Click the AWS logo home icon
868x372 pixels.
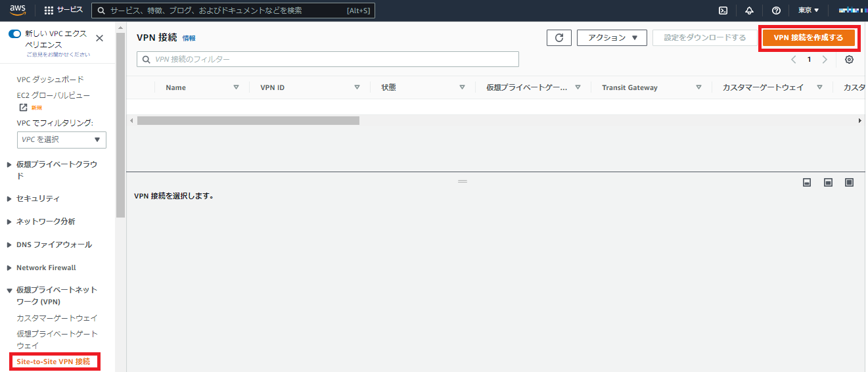[x=18, y=10]
